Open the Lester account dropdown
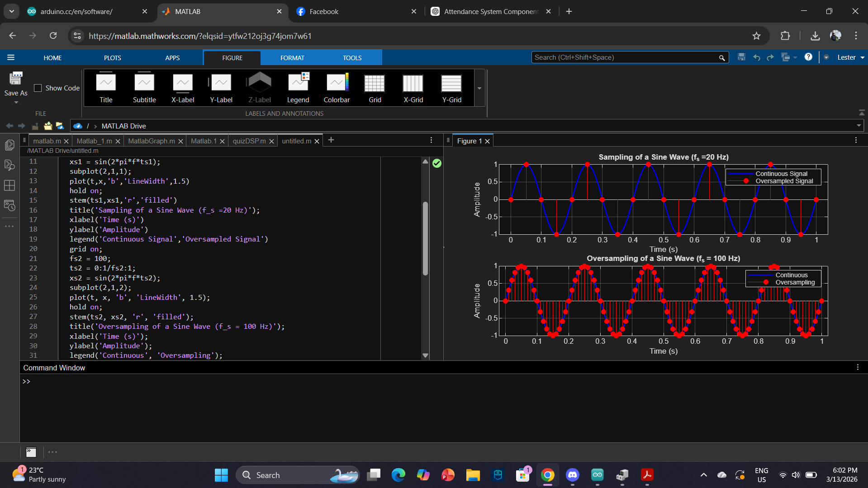 tap(850, 57)
